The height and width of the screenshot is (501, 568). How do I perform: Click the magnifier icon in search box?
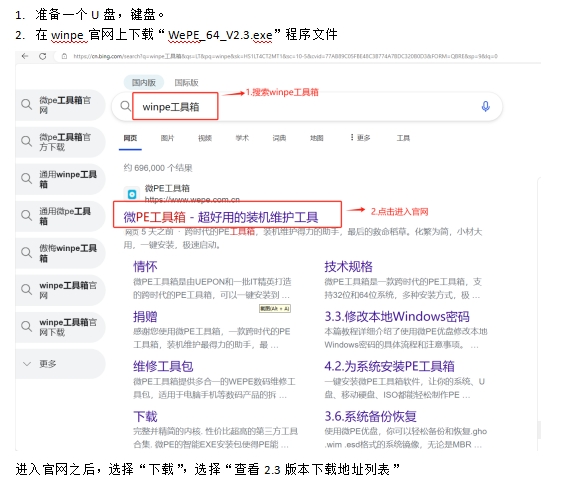click(125, 106)
